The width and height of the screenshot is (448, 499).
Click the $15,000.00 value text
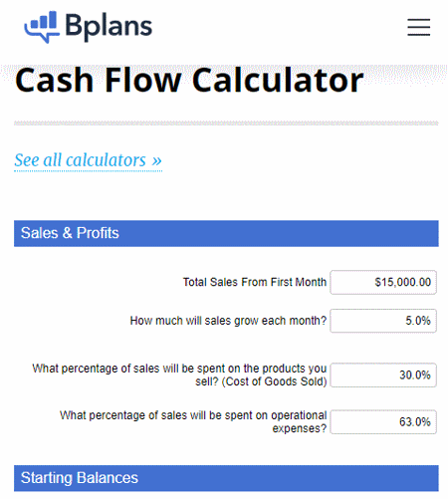coord(403,283)
